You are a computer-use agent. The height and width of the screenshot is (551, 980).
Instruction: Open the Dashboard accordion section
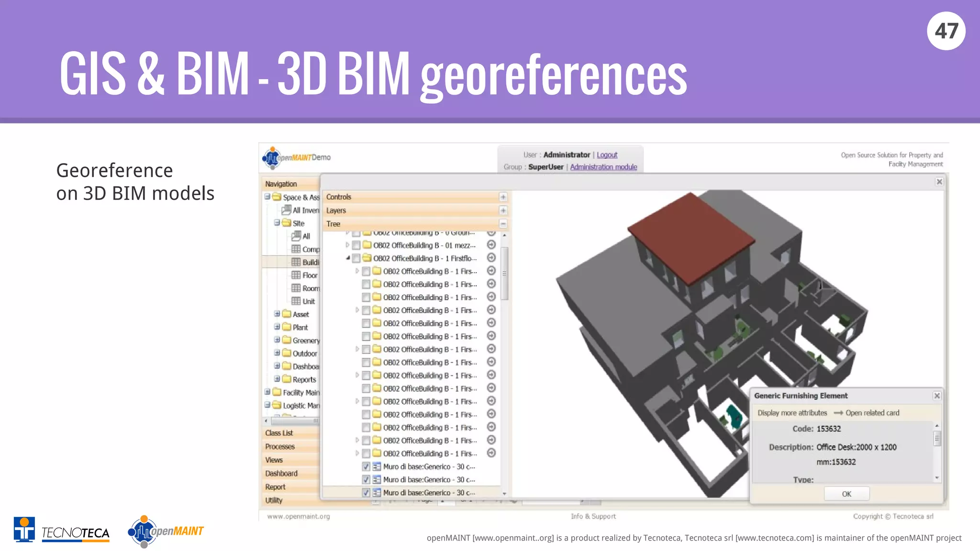click(291, 473)
